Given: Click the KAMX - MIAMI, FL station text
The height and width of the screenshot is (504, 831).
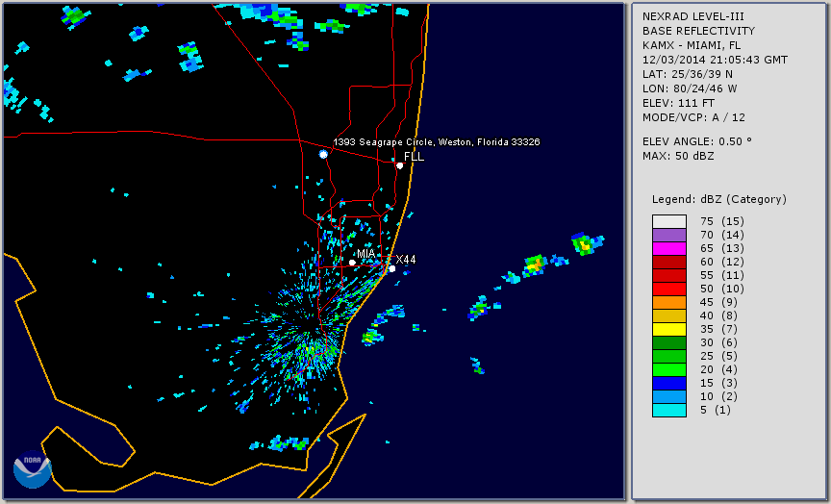Looking at the screenshot, I should click(x=692, y=45).
